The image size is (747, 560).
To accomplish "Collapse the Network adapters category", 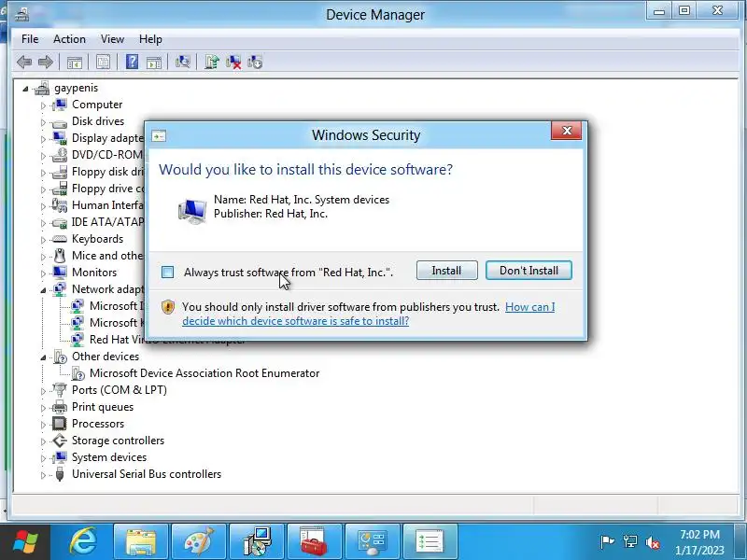I will pyautogui.click(x=43, y=290).
